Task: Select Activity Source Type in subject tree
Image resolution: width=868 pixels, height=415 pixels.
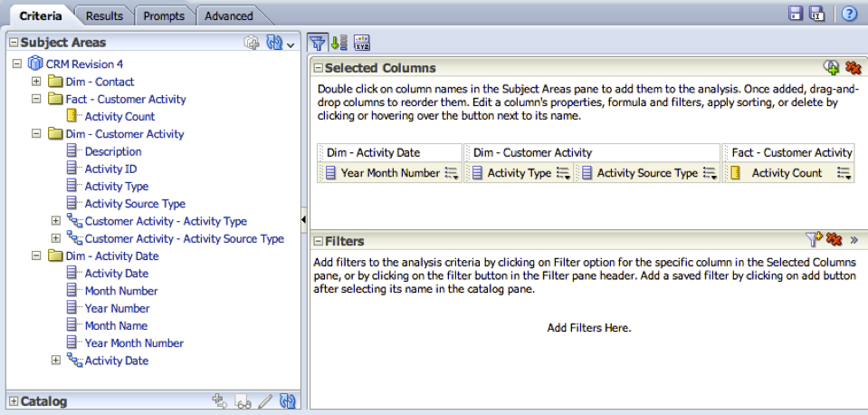Action: (x=135, y=203)
